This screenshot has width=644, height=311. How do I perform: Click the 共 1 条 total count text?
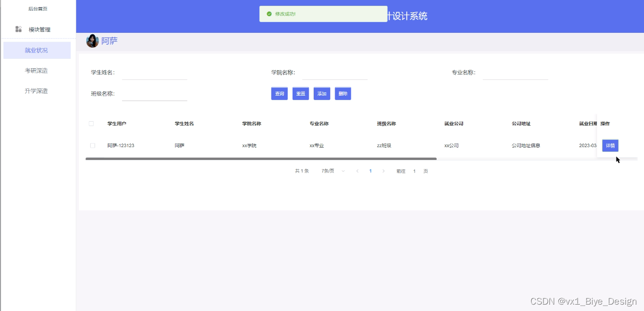(x=302, y=171)
